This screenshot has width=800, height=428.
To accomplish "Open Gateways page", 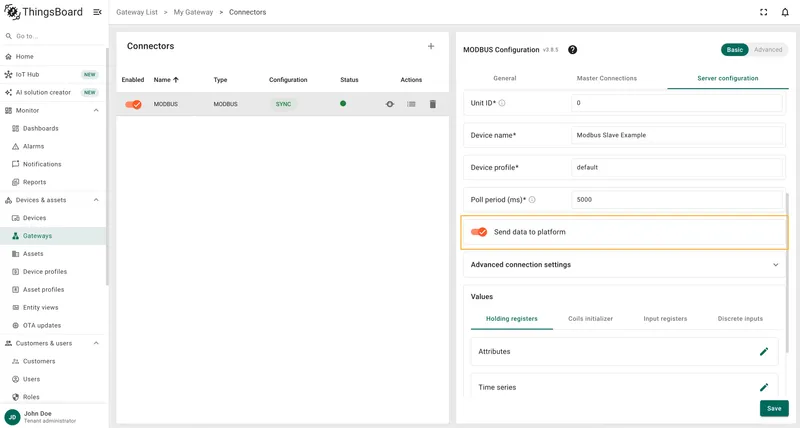I will pyautogui.click(x=53, y=236).
